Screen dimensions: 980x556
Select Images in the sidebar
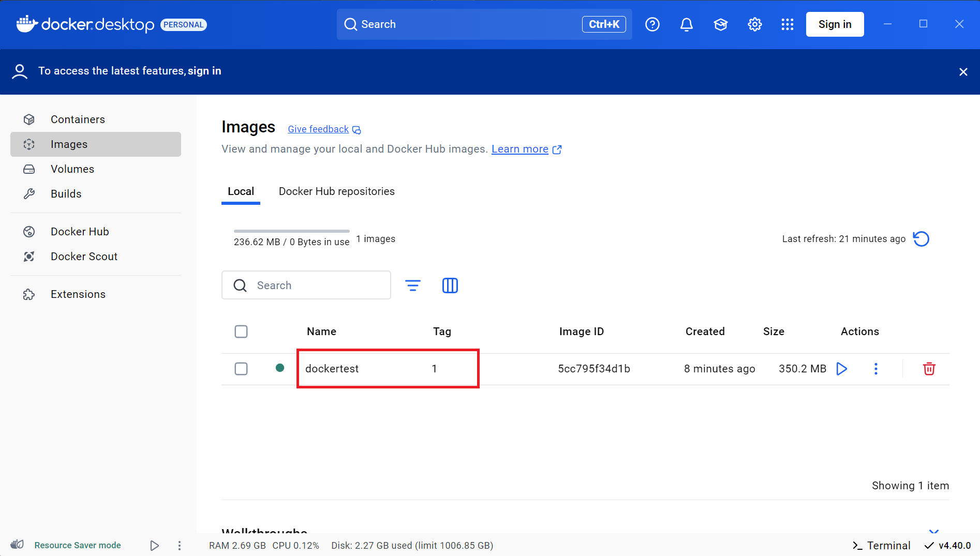[96, 144]
